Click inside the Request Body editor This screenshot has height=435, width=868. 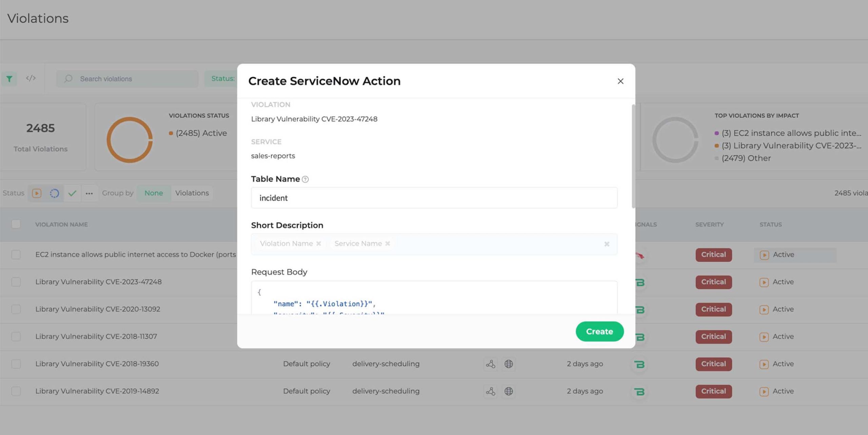434,298
